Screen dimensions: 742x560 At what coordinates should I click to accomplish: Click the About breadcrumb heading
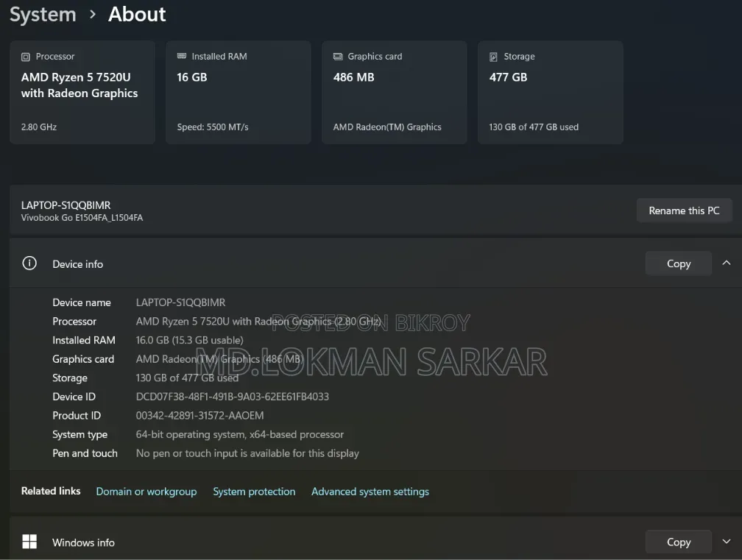[137, 15]
